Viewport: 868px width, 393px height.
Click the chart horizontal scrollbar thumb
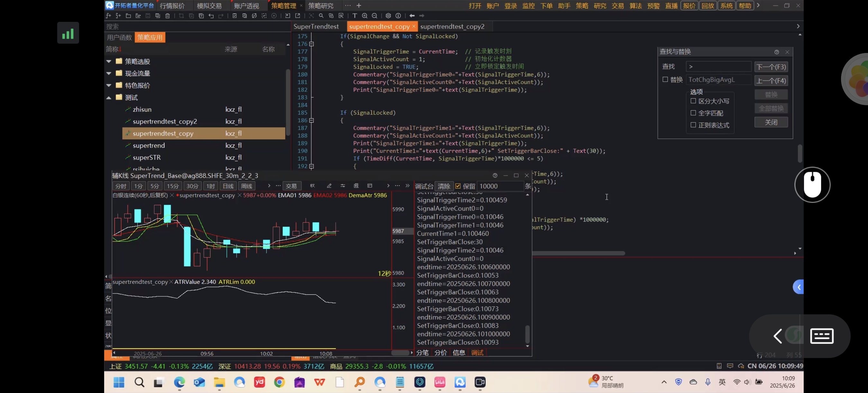click(x=400, y=353)
